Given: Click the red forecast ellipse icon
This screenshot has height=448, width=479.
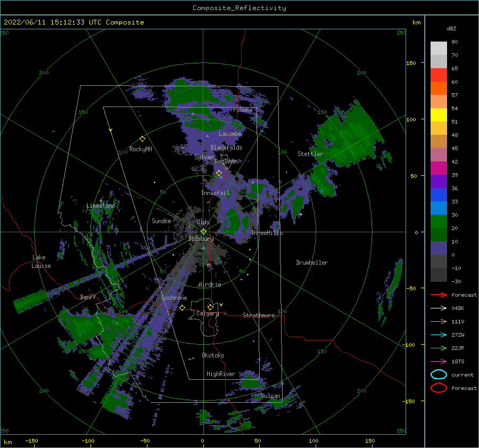Looking at the screenshot, I should 439,388.
